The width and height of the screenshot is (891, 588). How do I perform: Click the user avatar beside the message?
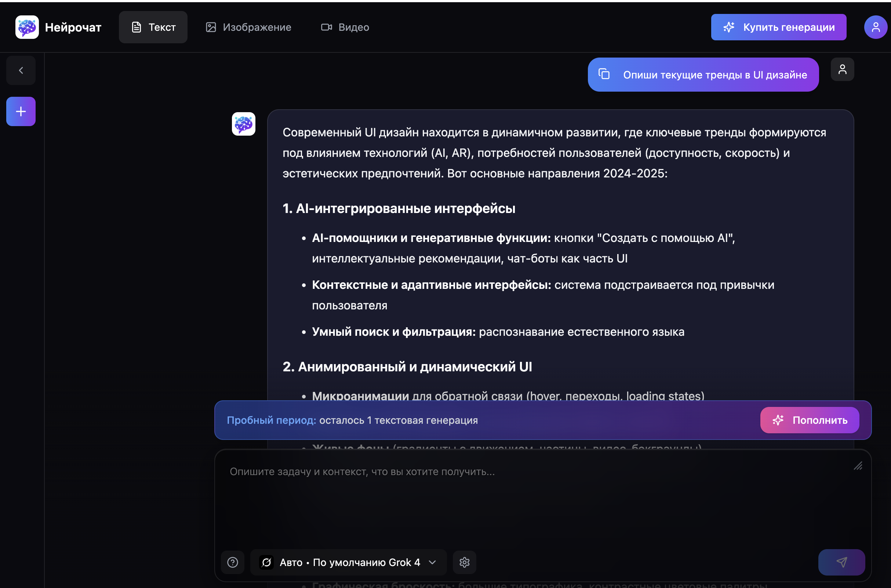(x=842, y=69)
